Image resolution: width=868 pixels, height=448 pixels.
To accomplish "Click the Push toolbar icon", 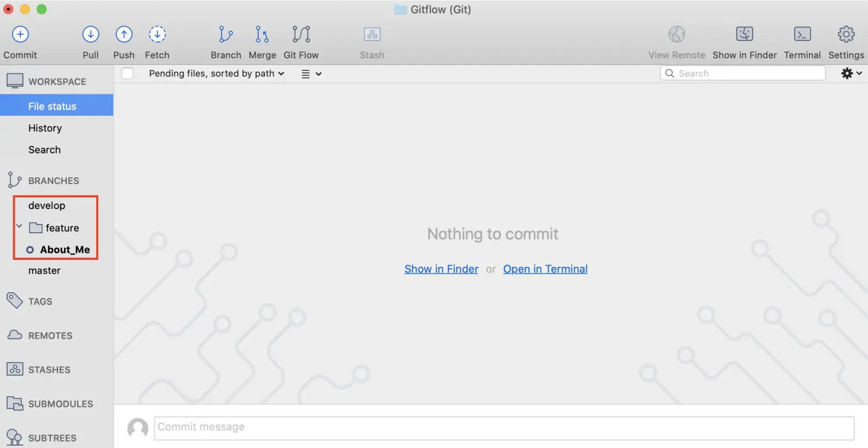I will click(x=124, y=35).
